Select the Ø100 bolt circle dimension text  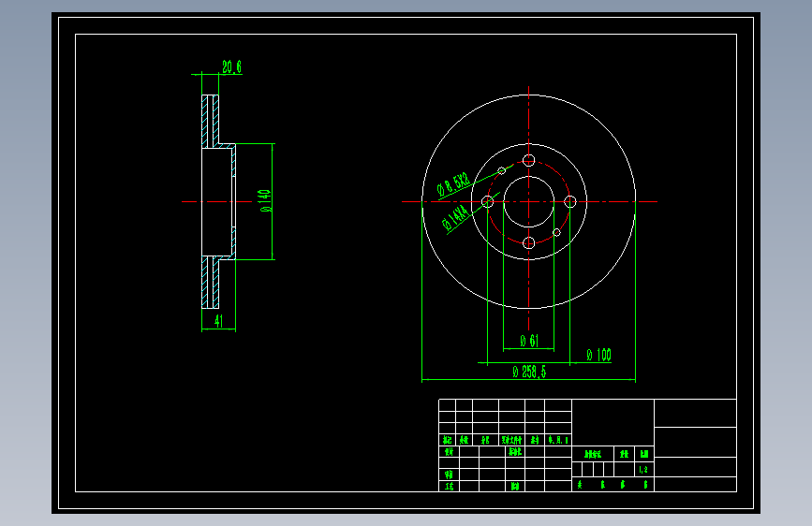(x=598, y=355)
